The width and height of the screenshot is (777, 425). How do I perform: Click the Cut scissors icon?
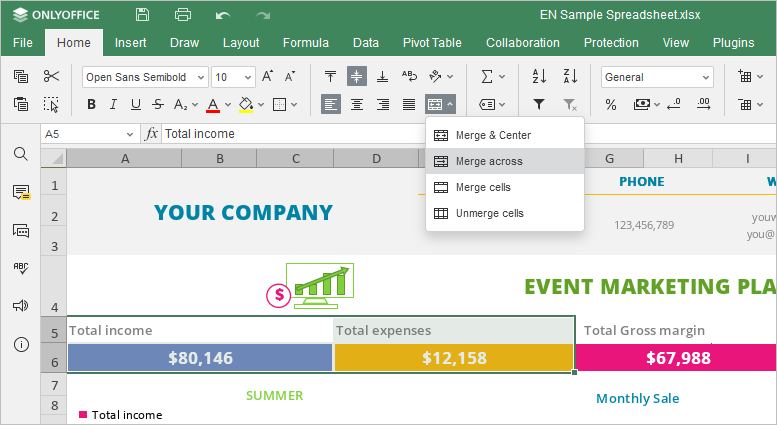point(52,77)
